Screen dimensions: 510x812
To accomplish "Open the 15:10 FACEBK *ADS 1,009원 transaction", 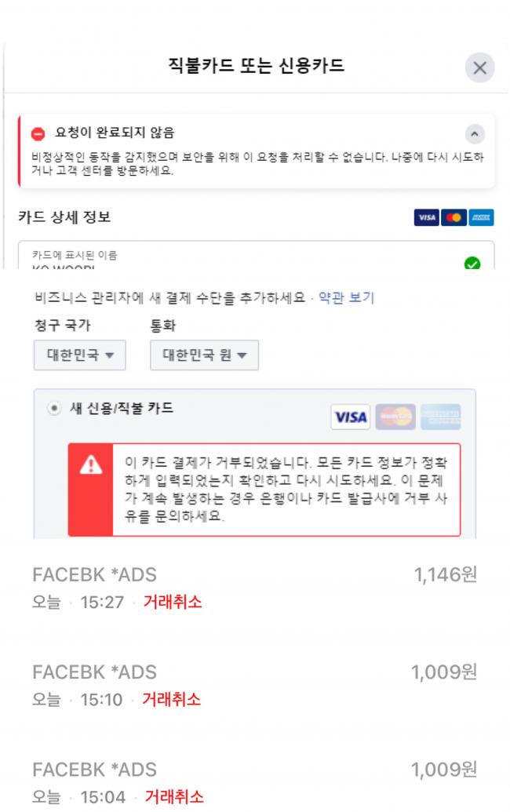I will pos(255,685).
